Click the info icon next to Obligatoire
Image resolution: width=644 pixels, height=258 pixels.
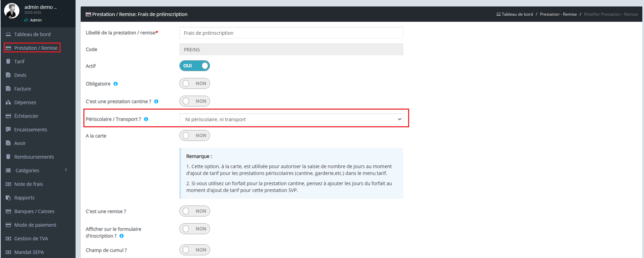pyautogui.click(x=116, y=84)
